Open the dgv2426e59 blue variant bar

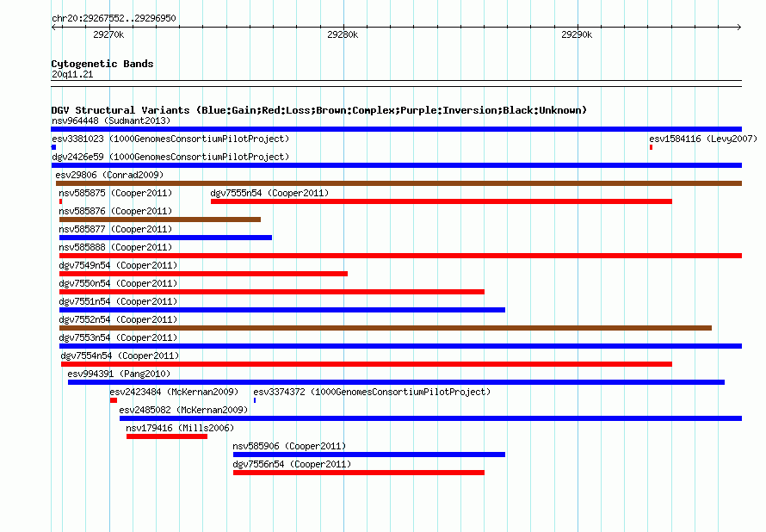pos(396,165)
